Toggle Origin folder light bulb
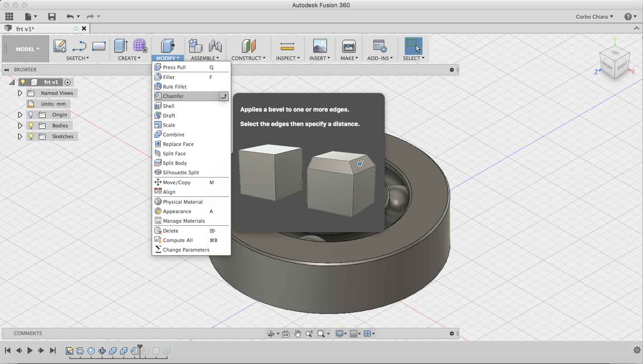The height and width of the screenshot is (364, 643). [31, 115]
